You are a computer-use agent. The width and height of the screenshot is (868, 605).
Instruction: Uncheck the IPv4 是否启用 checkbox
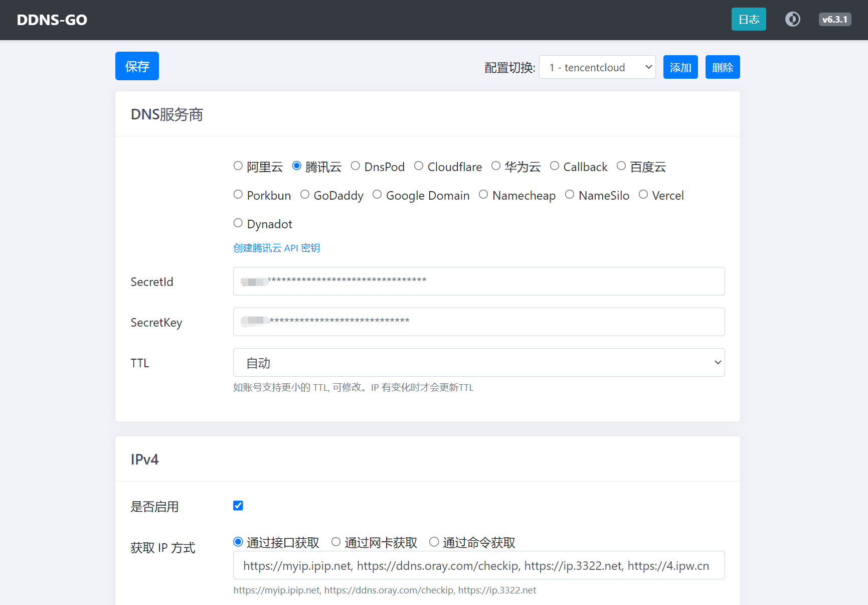[x=238, y=506]
